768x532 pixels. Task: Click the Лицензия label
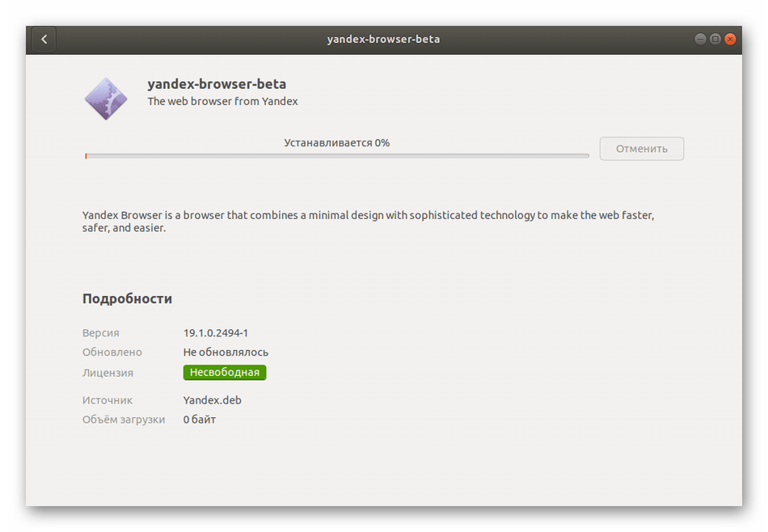click(108, 374)
